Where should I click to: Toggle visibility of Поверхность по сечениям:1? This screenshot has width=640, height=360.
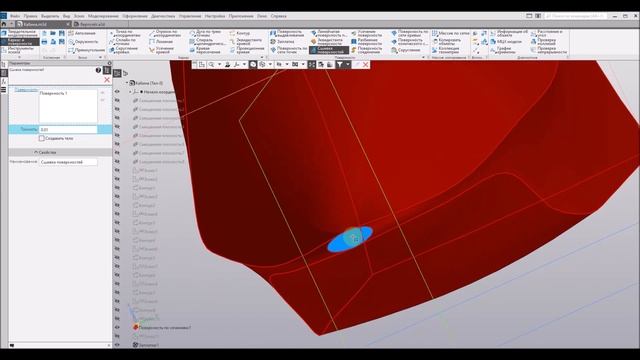(117, 327)
